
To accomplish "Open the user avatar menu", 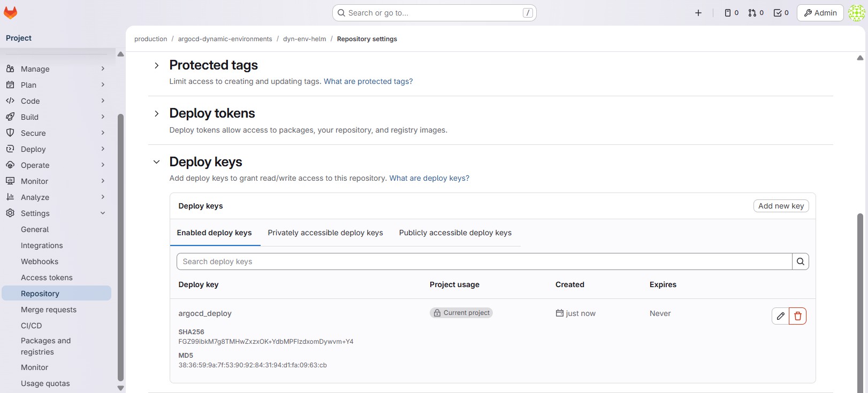I will pos(856,13).
